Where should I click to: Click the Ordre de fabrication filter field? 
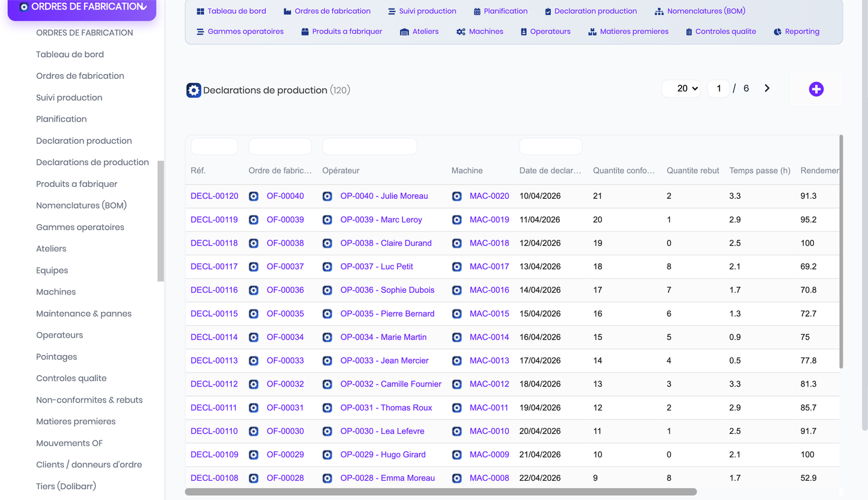[x=280, y=146]
